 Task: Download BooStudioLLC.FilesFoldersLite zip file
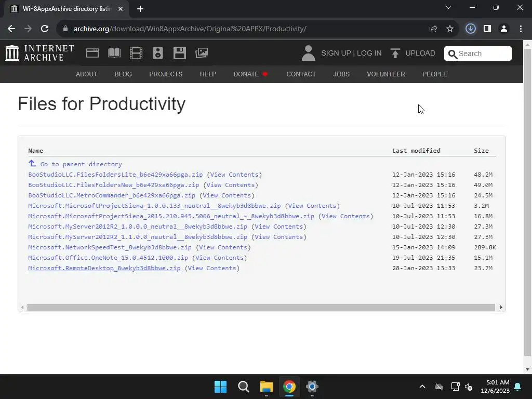pyautogui.click(x=115, y=175)
